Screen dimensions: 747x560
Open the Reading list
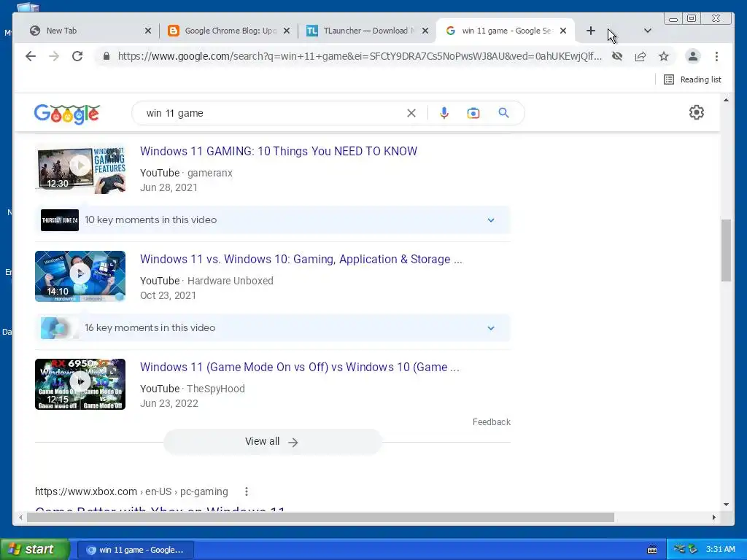[x=693, y=79]
